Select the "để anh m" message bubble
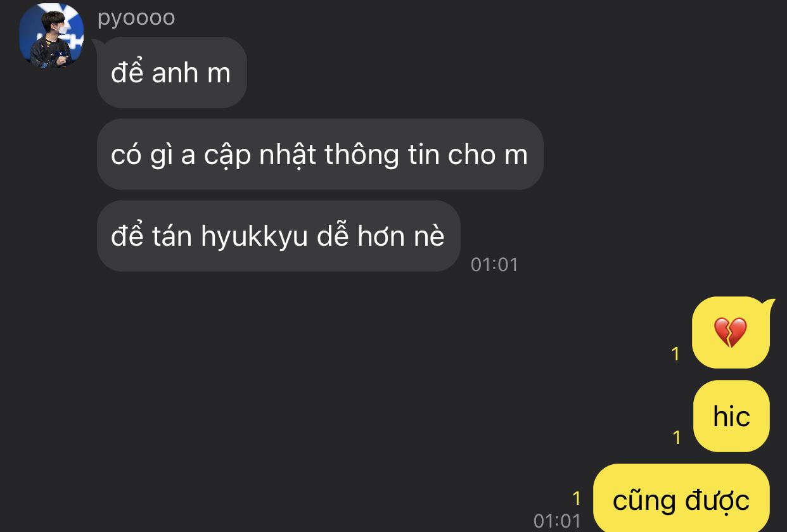 [x=172, y=73]
